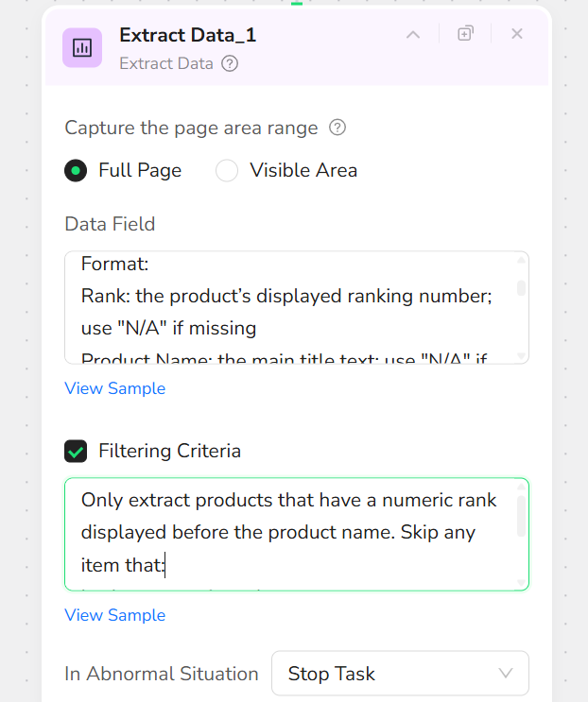Click the Extract Data_1 title text
588x702 pixels.
point(187,35)
